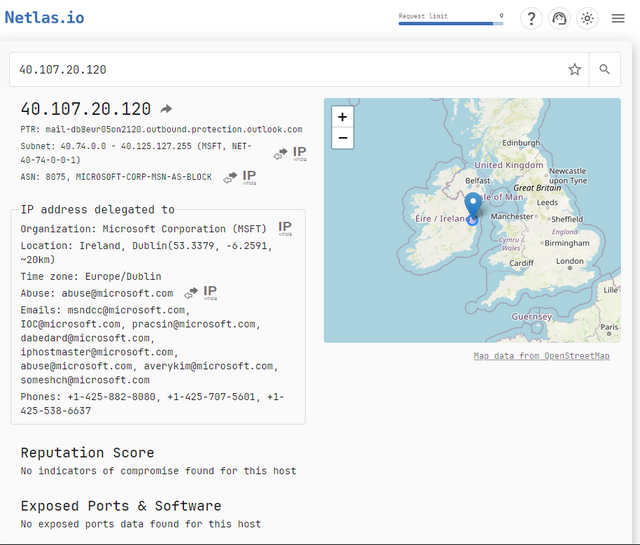Click Organization: Microsoft Corporation (MSFT) text
The height and width of the screenshot is (545, 640).
(x=143, y=229)
